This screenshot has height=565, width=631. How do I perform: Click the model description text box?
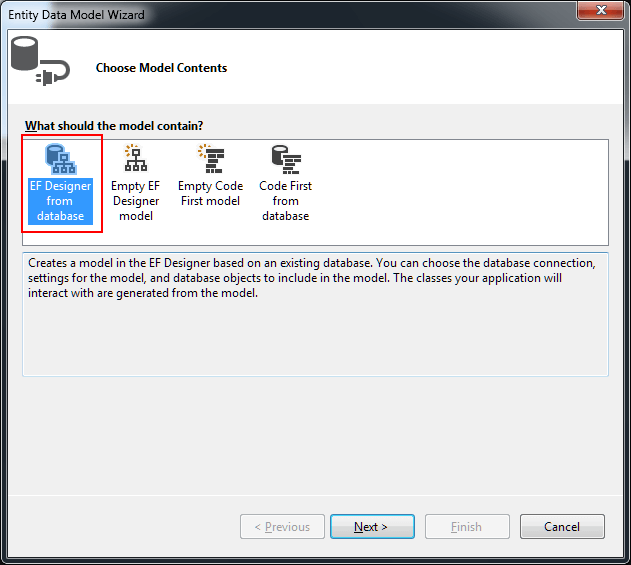tap(316, 314)
